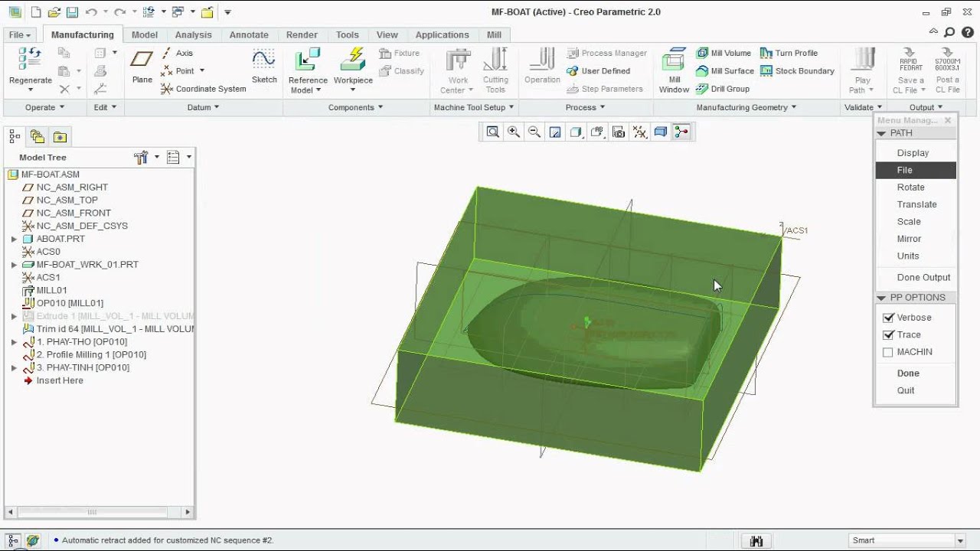Screen dimensions: 980x551
Task: Click the Zoom Out icon in graphics toolbar
Action: pos(534,132)
